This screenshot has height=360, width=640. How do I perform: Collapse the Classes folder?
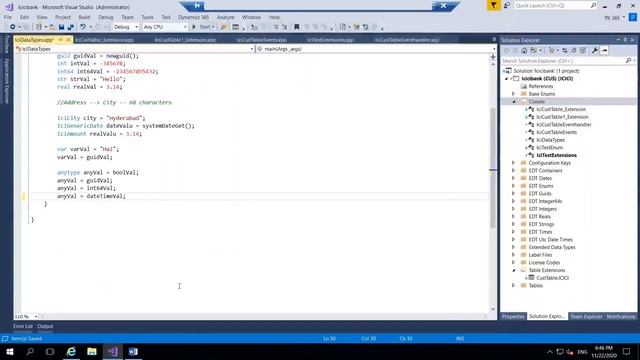pos(513,102)
